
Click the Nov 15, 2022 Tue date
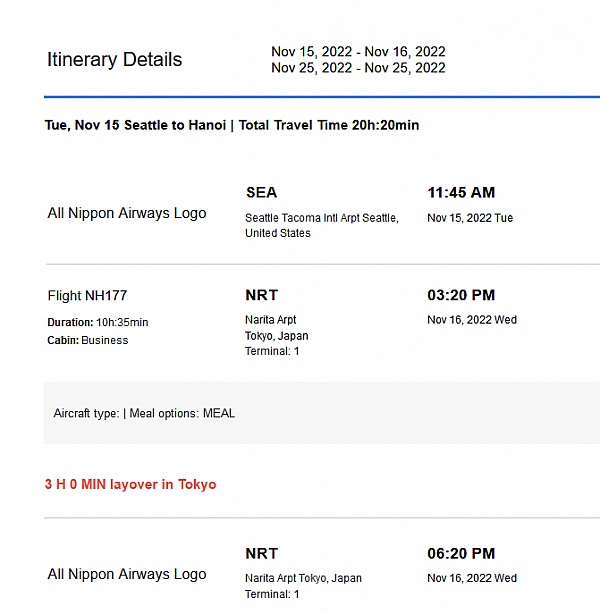tap(470, 218)
